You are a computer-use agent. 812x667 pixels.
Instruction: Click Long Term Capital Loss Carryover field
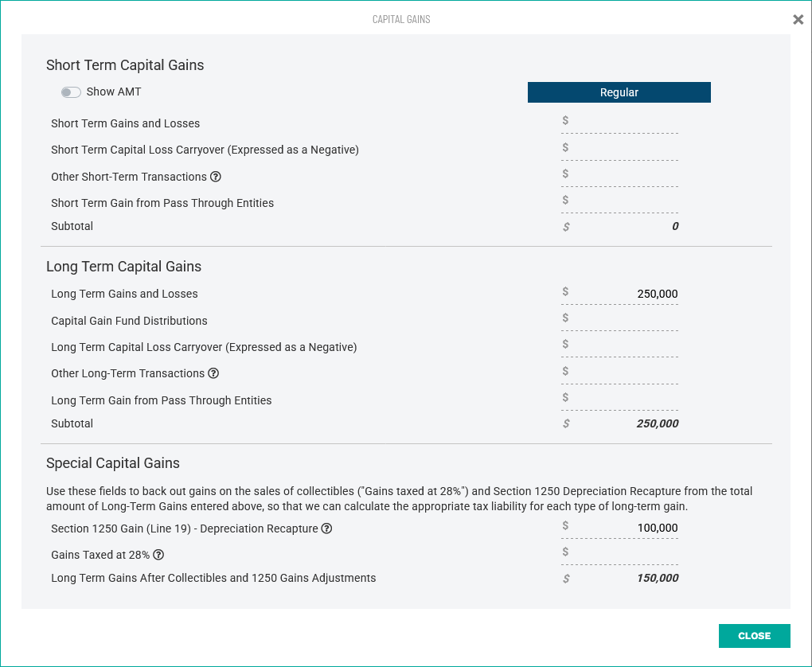pos(624,345)
